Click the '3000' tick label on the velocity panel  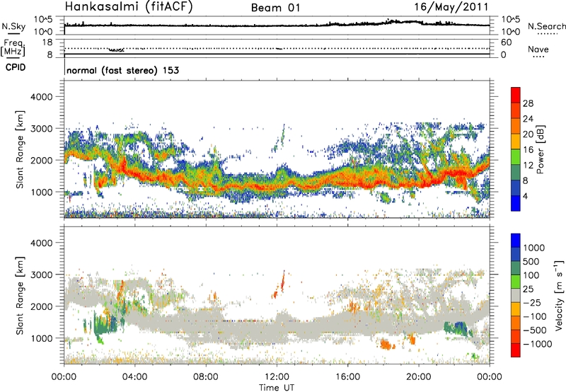point(41,275)
